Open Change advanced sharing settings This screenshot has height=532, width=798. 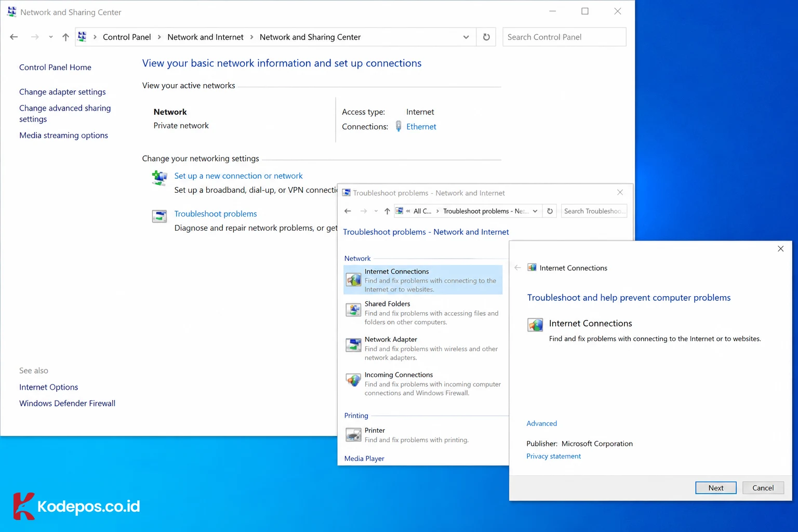tap(65, 113)
